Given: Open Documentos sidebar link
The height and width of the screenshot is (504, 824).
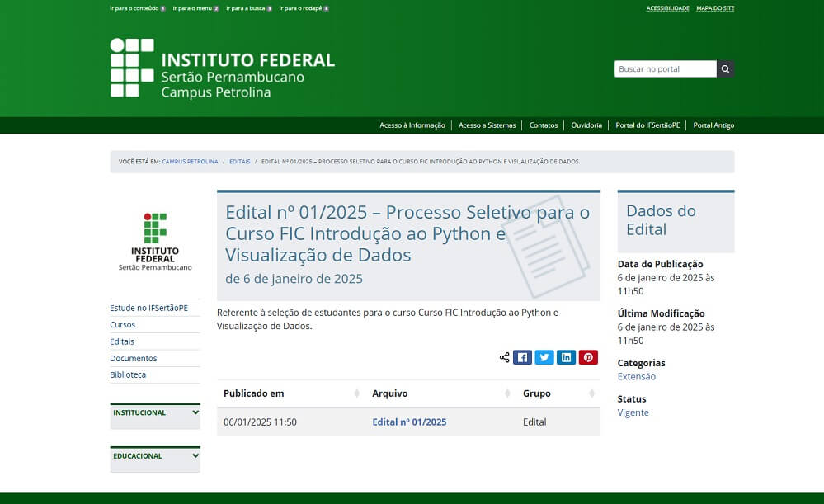Looking at the screenshot, I should [x=134, y=359].
